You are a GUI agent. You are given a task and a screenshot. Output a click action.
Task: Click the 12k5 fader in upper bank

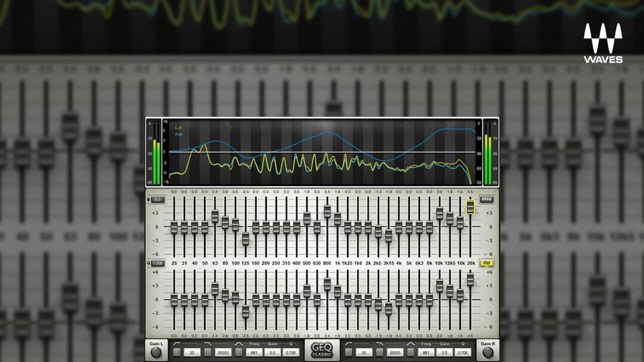pyautogui.click(x=450, y=218)
